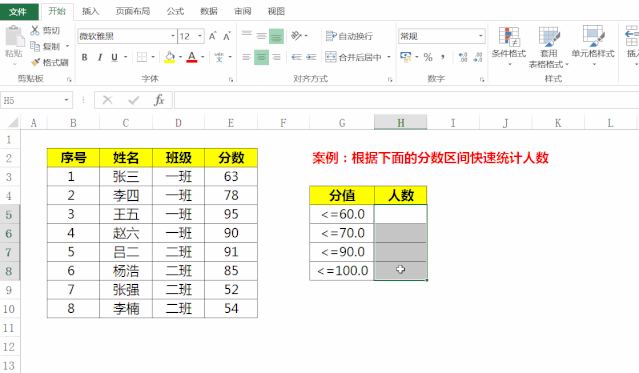The width and height of the screenshot is (639, 373).
Task: Switch to the 公式 Formulas tab
Action: [175, 11]
